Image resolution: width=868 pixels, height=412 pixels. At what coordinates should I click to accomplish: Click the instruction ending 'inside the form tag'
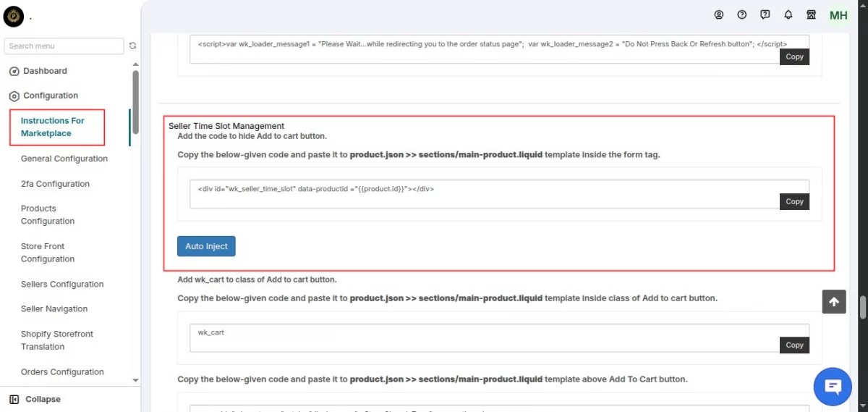point(419,154)
